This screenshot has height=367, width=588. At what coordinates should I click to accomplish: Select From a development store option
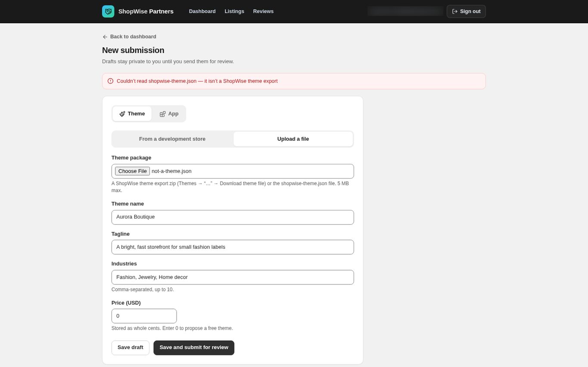(x=172, y=139)
